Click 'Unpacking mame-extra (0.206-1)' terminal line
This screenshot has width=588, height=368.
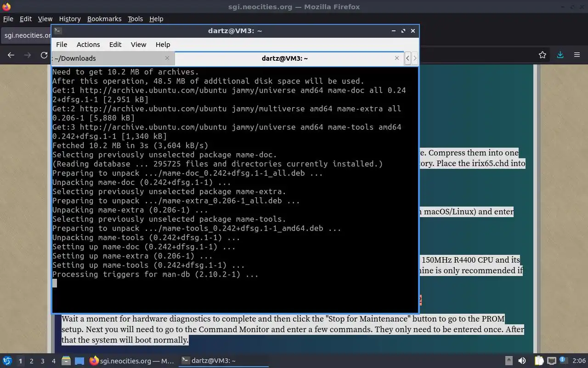coord(130,210)
